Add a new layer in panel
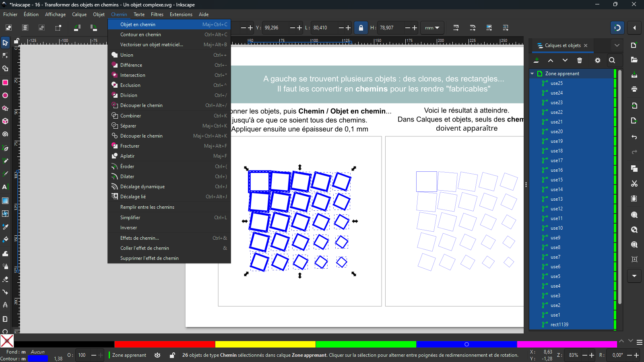644x362 pixels. [536, 60]
